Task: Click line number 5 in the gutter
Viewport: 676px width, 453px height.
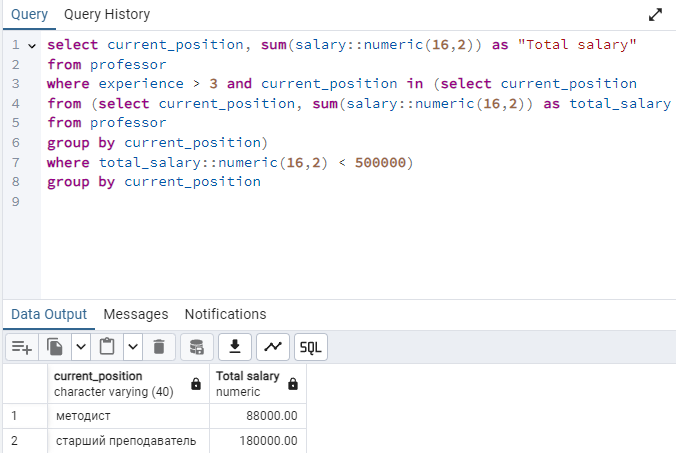Action: point(16,123)
